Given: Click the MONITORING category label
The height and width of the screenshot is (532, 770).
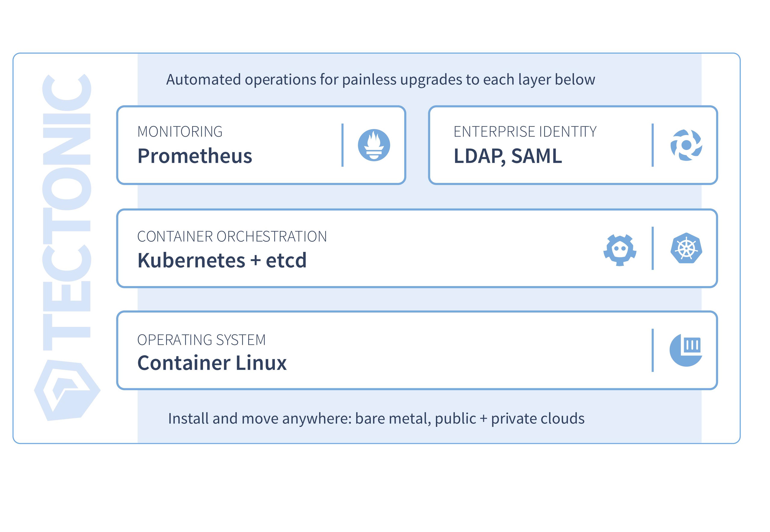Looking at the screenshot, I should tap(180, 132).
